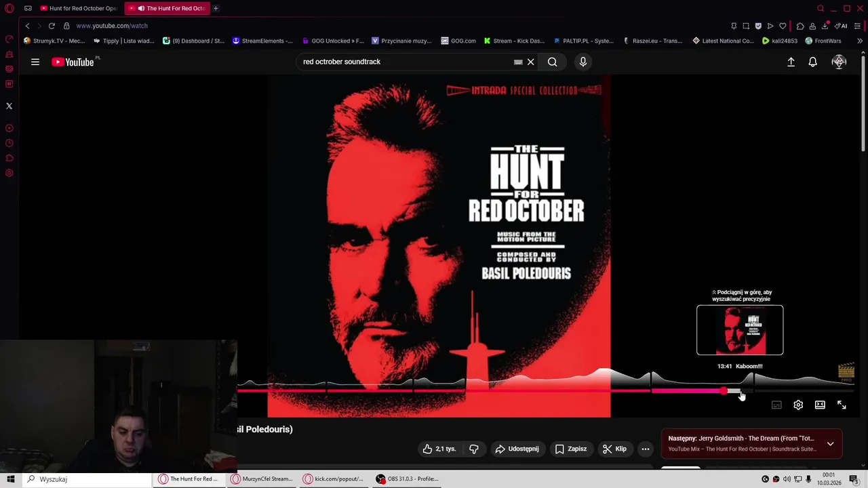Open GX Control speedometer in sidebar

point(9,39)
